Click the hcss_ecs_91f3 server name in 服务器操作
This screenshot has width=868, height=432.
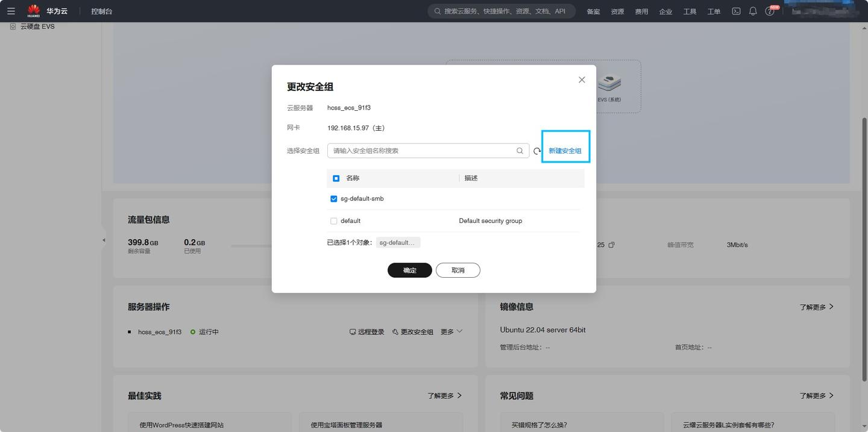160,332
